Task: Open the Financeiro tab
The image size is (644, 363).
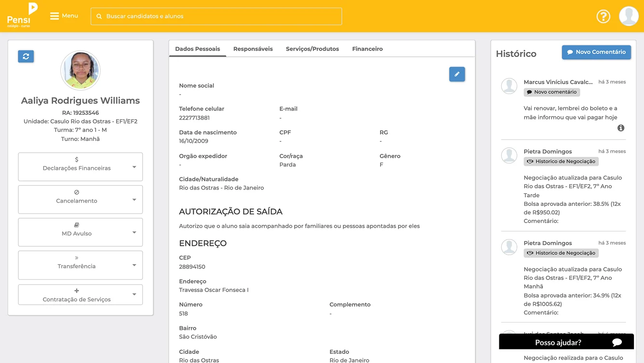Action: (x=367, y=49)
